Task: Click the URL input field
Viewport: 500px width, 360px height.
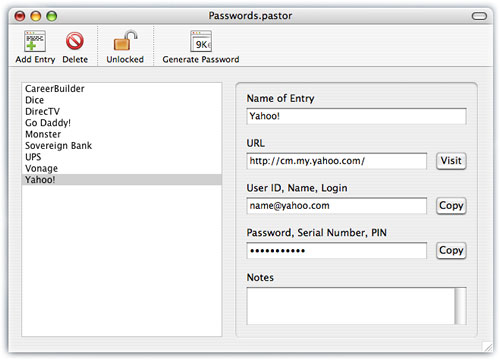Action: 337,161
